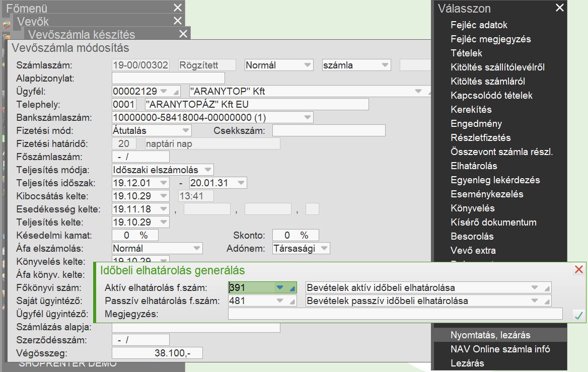This screenshot has height=372, width=588.
Task: Open Kibocsátás kelte date dropdown
Action: click(x=164, y=196)
